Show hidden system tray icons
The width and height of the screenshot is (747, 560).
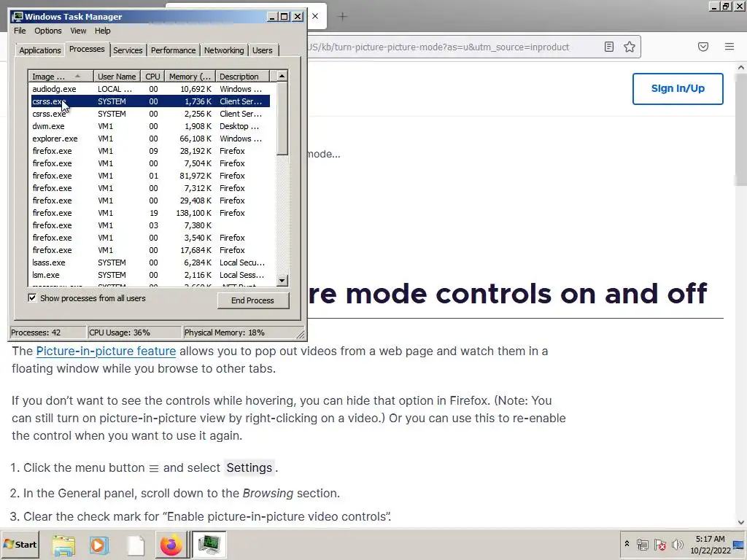[x=627, y=544]
